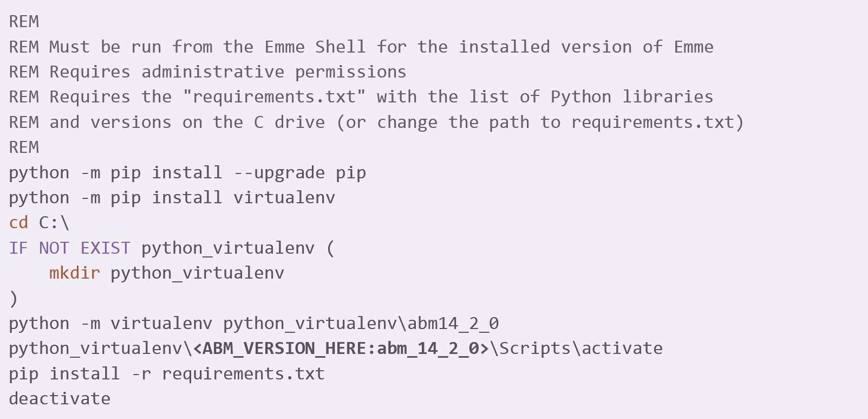Click the quoted "requirements.txt" in the comment
This screenshot has width=868, height=419.
274,97
